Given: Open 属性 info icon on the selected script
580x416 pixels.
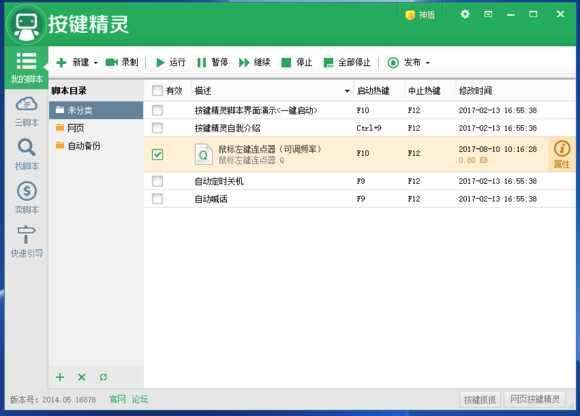Looking at the screenshot, I should pos(562,149).
